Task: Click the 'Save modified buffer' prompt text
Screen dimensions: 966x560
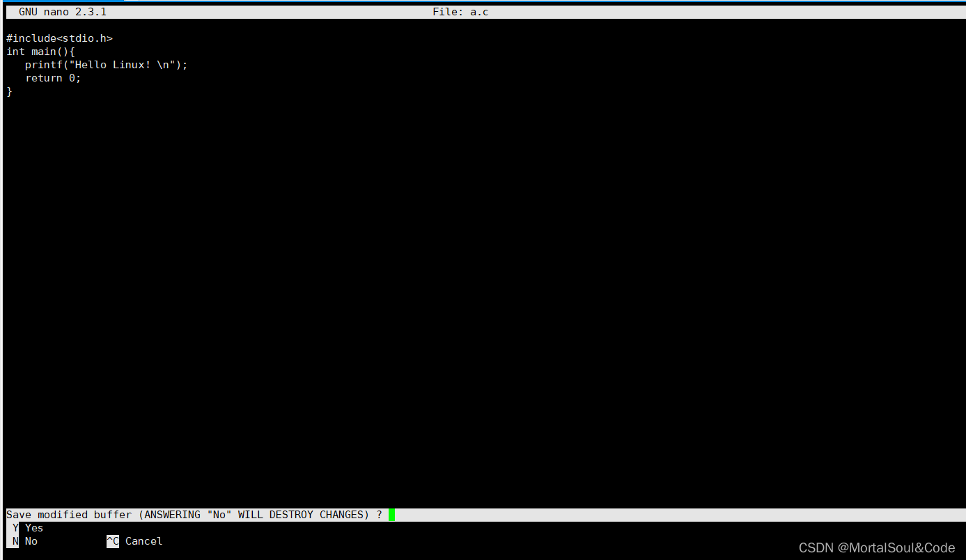Action: point(194,515)
